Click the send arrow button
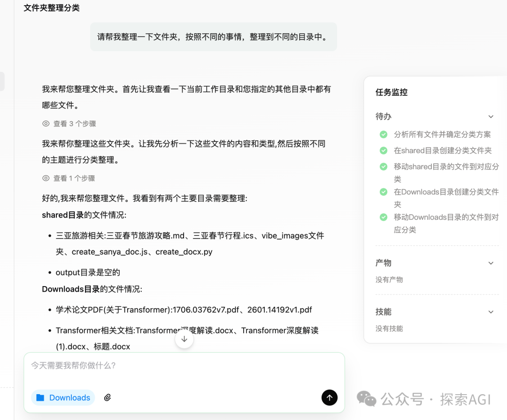 [330, 397]
